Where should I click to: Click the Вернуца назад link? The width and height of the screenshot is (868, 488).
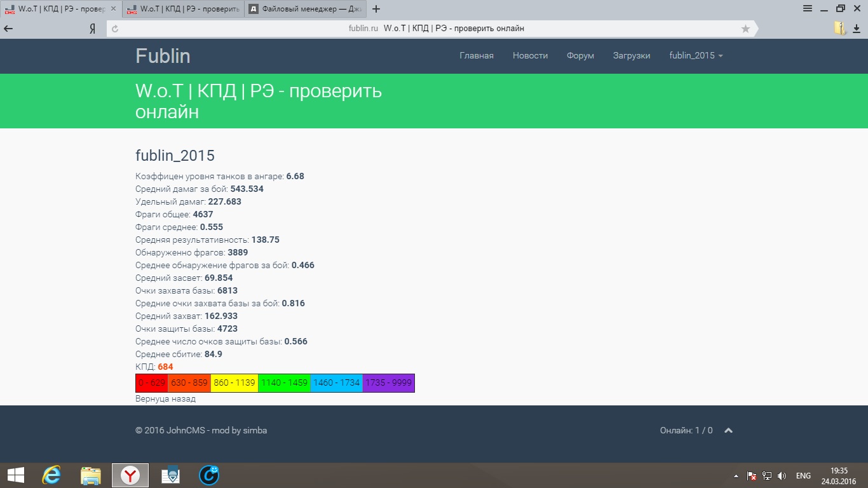(165, 398)
